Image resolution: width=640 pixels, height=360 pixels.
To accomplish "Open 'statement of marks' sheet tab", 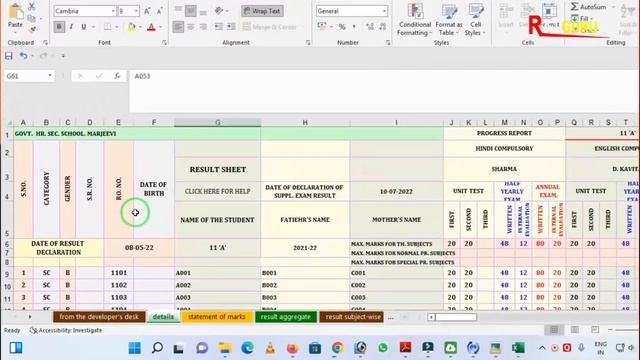I will tap(217, 317).
